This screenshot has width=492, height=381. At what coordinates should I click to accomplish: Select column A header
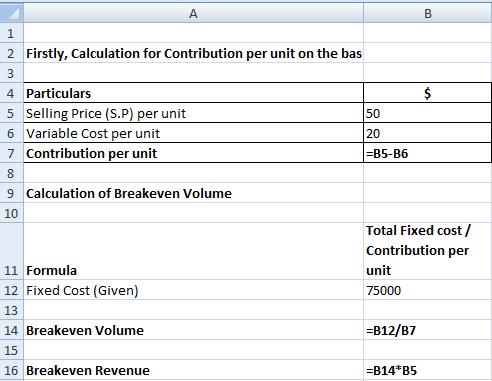(x=193, y=13)
